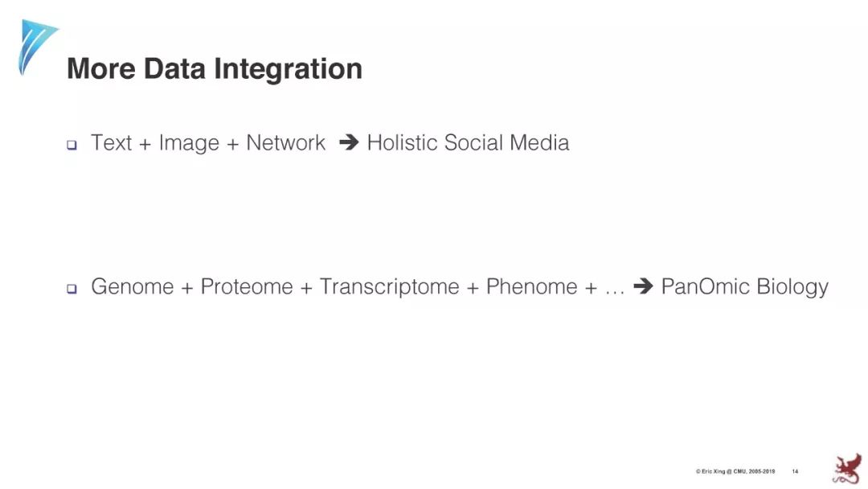
Task: Click the word Integration in the title
Action: [x=288, y=70]
